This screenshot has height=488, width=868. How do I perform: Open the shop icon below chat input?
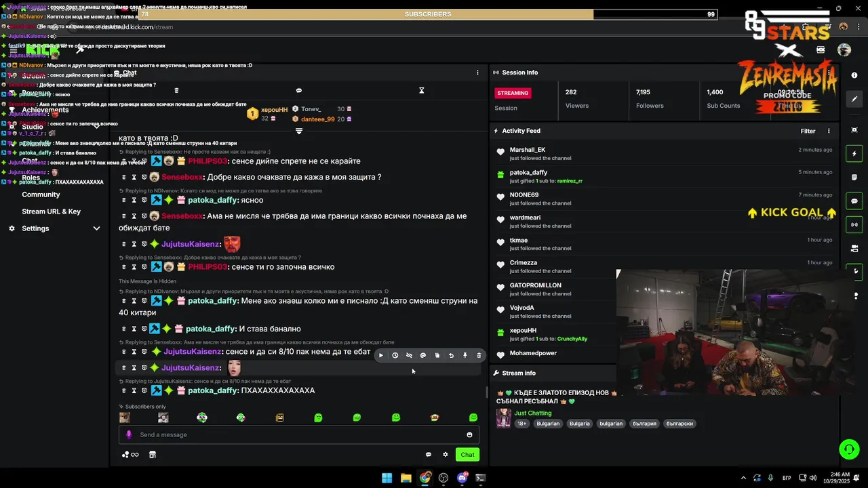point(153,455)
